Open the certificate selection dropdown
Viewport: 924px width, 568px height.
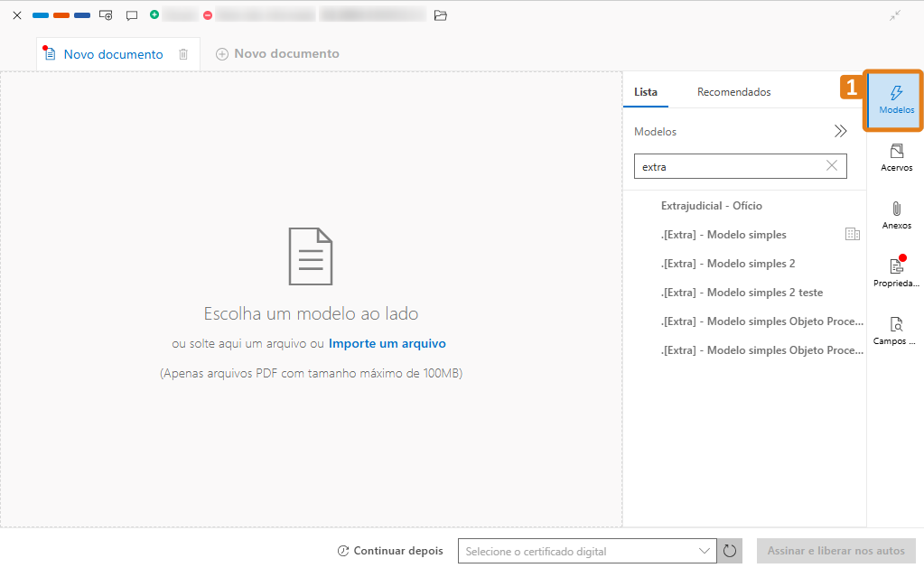tap(704, 551)
